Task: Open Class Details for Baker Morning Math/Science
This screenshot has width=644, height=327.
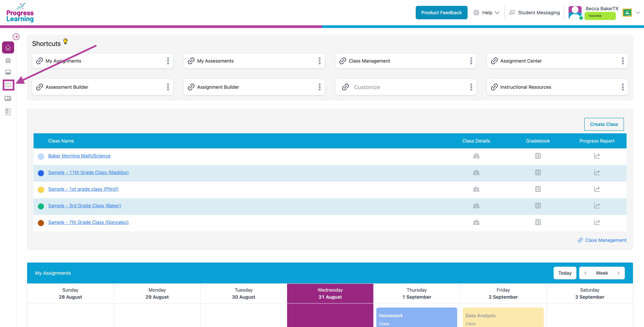Action: tap(476, 156)
